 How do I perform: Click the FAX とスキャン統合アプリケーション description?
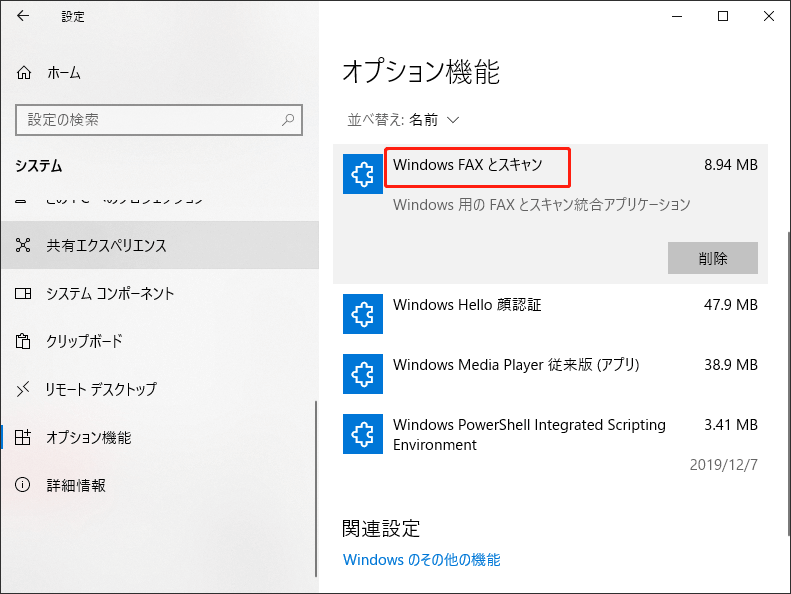(x=542, y=204)
